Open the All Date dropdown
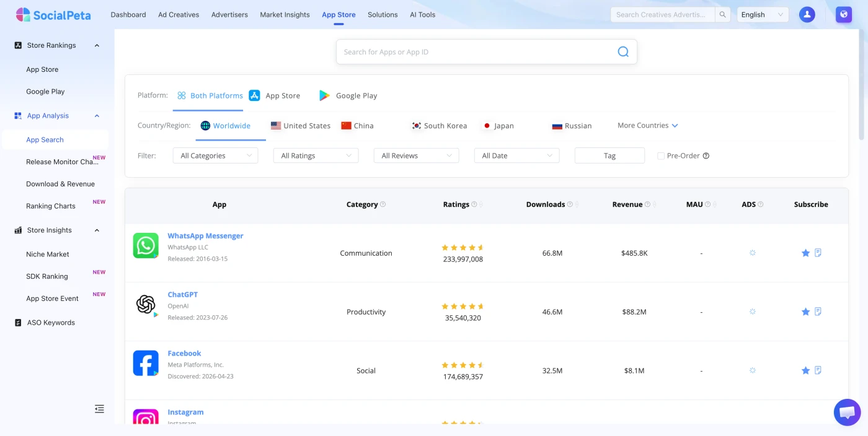This screenshot has width=868, height=436. (x=516, y=156)
